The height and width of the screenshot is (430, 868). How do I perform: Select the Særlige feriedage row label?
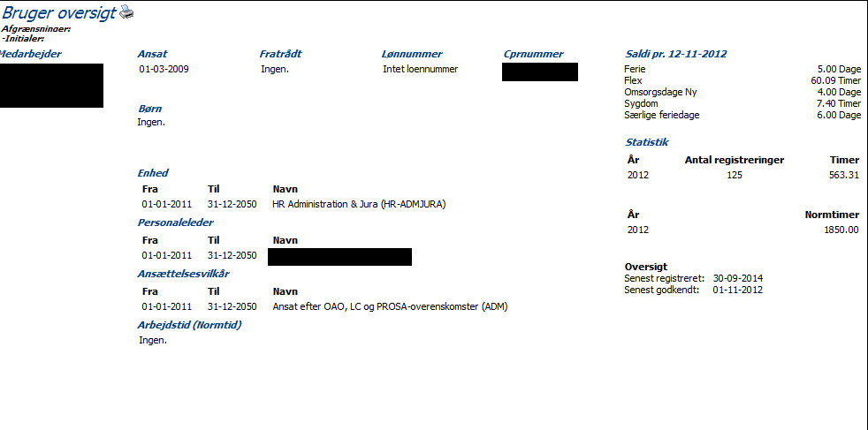pyautogui.click(x=662, y=115)
